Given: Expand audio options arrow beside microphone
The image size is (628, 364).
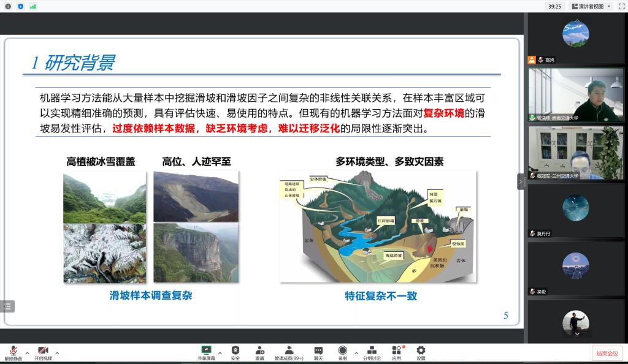Looking at the screenshot, I should [x=27, y=352].
